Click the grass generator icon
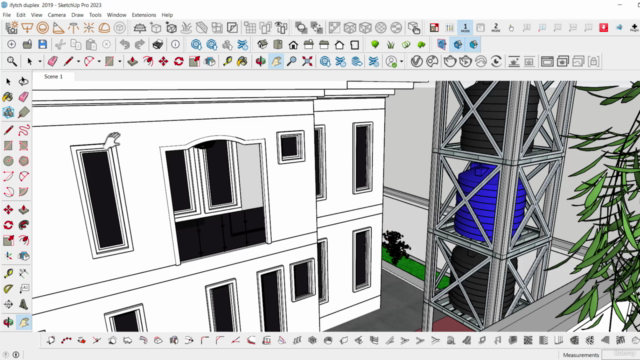The height and width of the screenshot is (360, 640). tap(391, 44)
